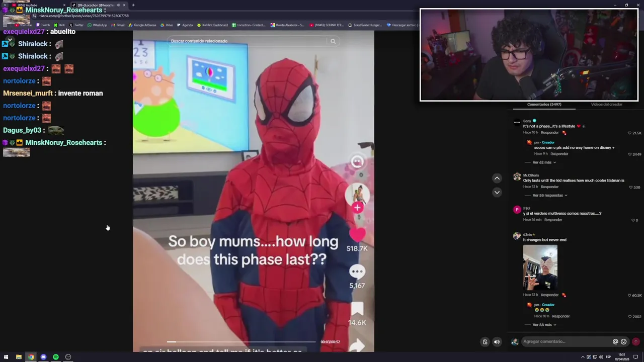The image size is (644, 362).
Task: Like the Sony comment heart with 21.5K
Action: [629, 133]
